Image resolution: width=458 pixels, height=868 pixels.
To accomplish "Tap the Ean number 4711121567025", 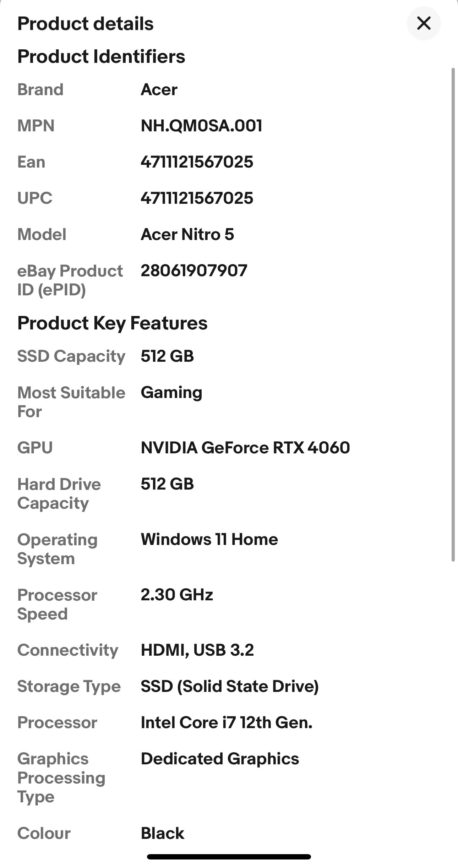I will click(197, 162).
